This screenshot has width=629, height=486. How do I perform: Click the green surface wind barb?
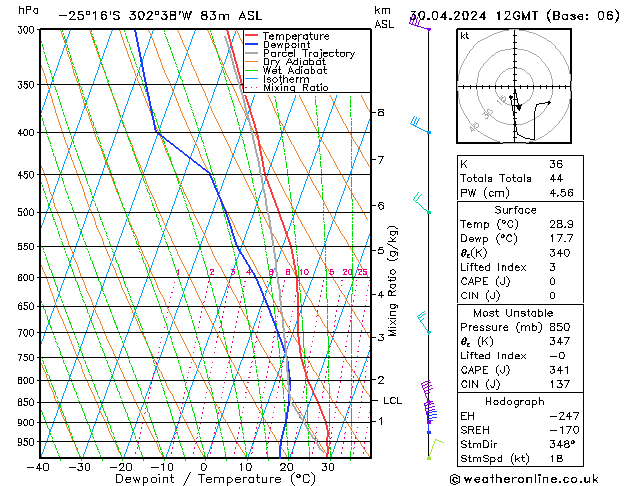[x=435, y=449]
